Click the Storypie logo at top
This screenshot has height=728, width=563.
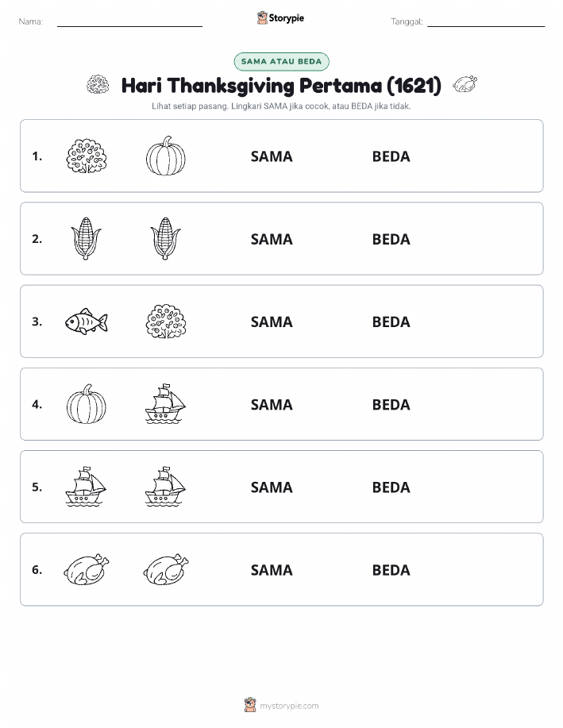pos(280,18)
